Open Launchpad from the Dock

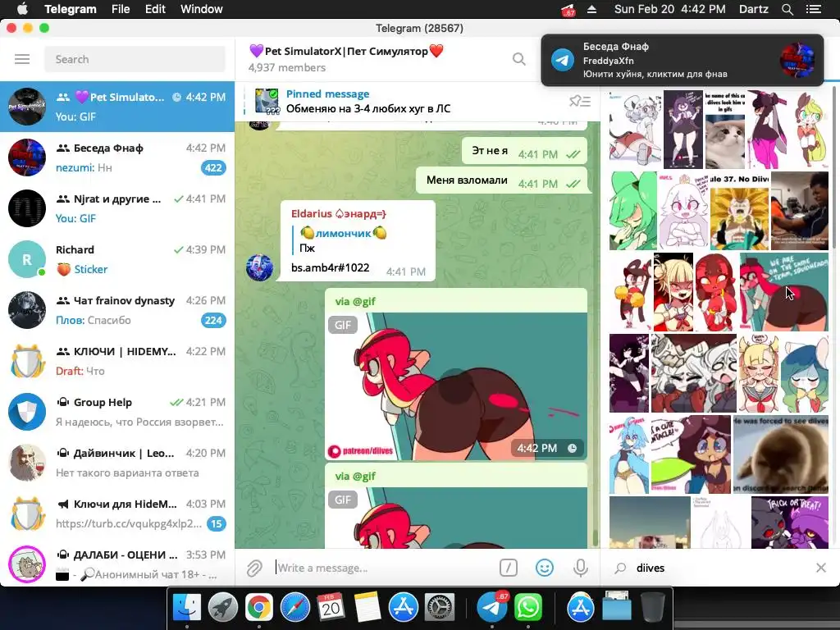(x=222, y=608)
